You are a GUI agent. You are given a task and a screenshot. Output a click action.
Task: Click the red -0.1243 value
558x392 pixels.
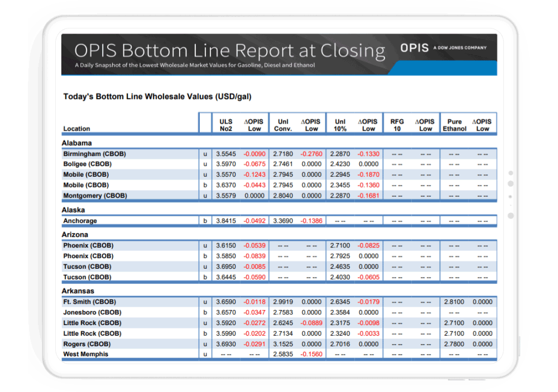254,175
